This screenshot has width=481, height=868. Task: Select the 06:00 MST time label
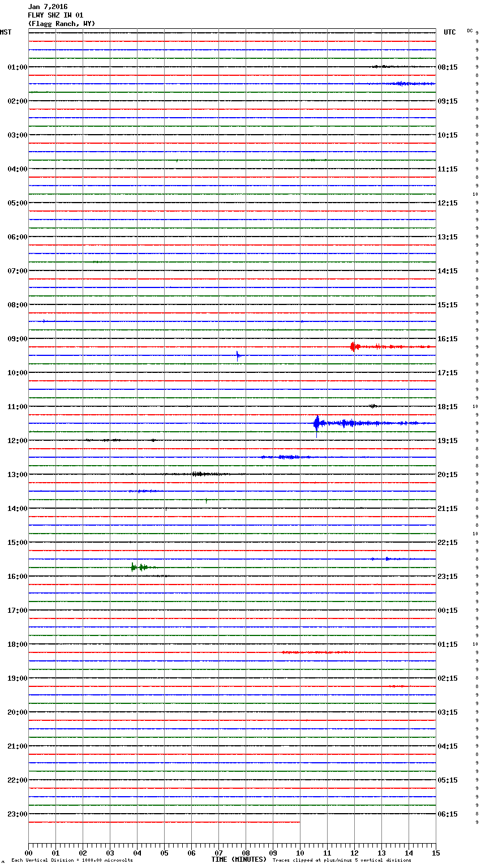(17, 237)
